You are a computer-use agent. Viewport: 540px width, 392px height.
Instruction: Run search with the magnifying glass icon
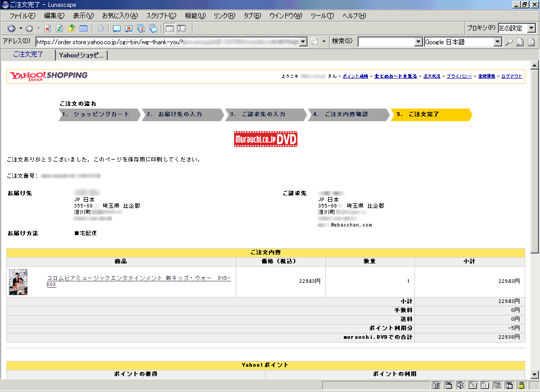click(x=509, y=42)
